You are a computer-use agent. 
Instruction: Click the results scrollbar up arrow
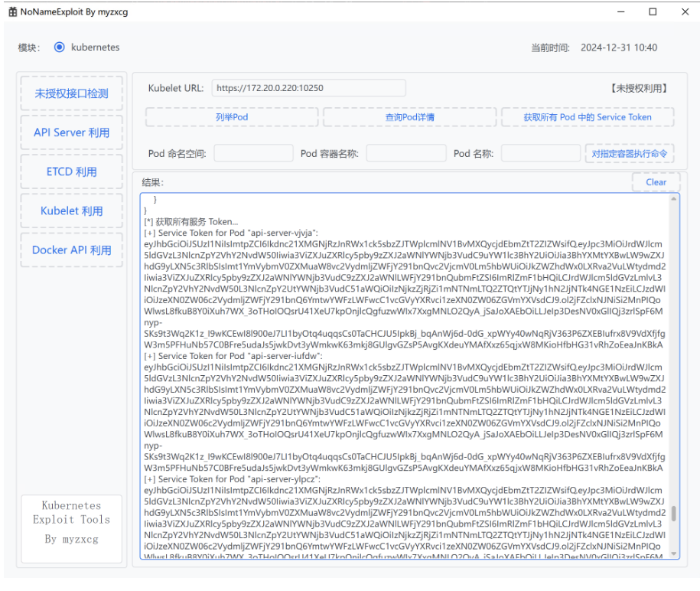coord(674,199)
